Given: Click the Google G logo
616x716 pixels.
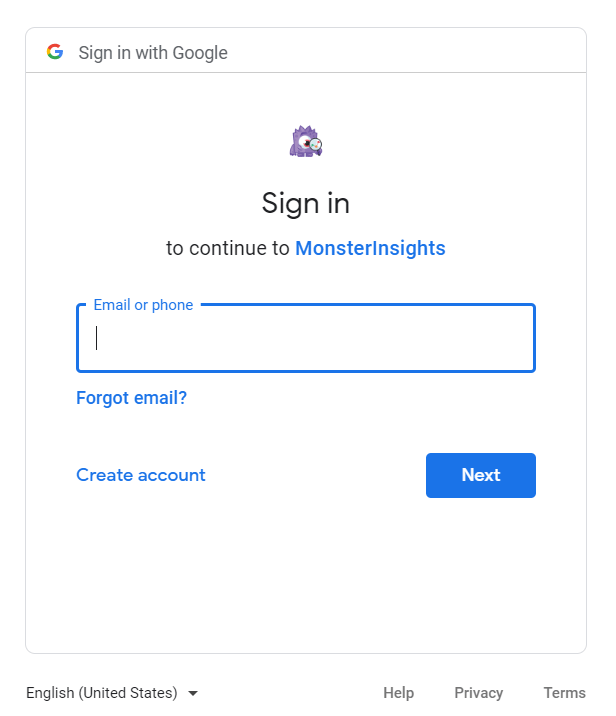Looking at the screenshot, I should (x=55, y=52).
